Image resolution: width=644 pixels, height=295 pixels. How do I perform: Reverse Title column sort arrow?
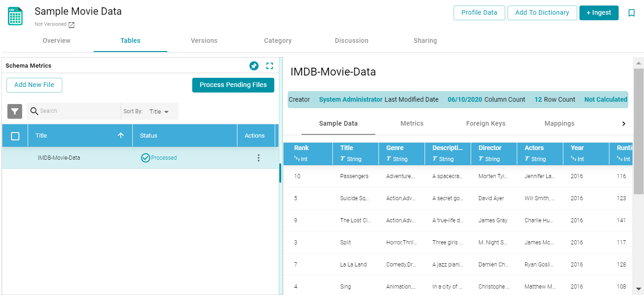tap(121, 135)
